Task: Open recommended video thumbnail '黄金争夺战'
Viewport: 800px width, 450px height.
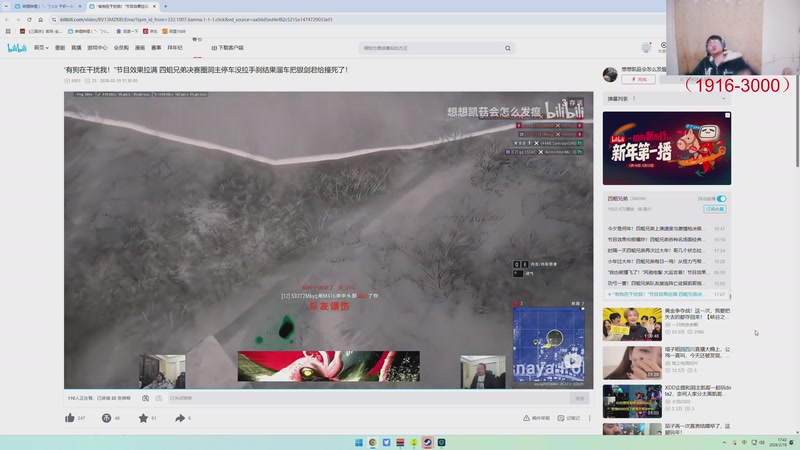Action: 632,324
